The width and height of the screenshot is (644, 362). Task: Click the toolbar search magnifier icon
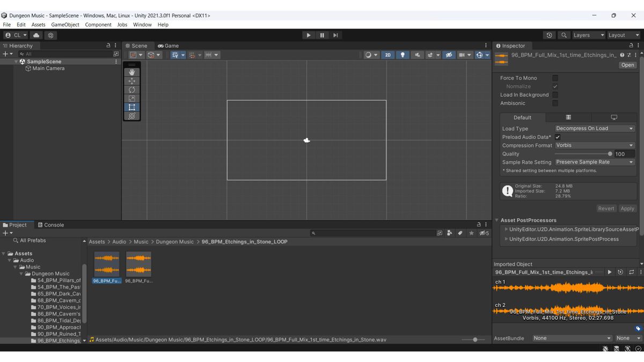pyautogui.click(x=563, y=35)
